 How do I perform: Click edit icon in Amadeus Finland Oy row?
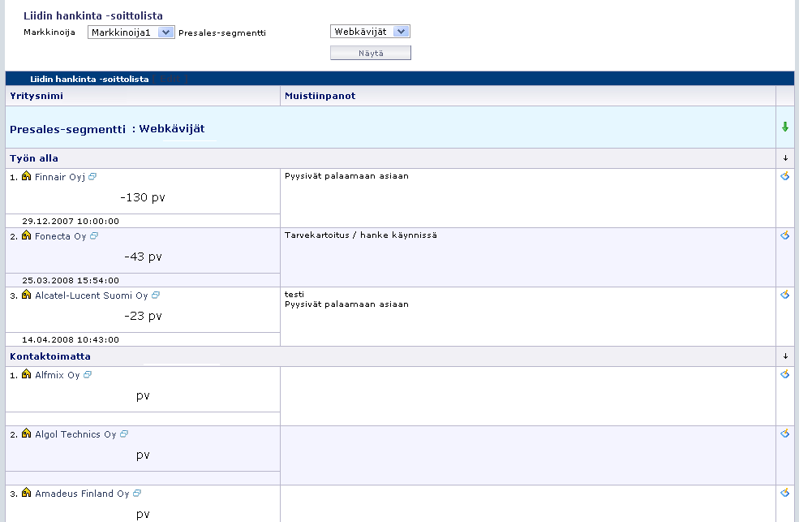click(x=785, y=493)
